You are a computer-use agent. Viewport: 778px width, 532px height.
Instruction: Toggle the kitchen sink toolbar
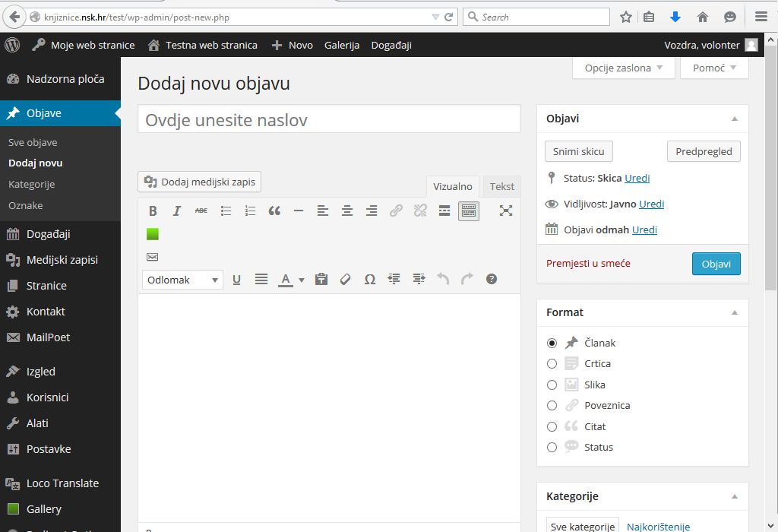tap(468, 211)
